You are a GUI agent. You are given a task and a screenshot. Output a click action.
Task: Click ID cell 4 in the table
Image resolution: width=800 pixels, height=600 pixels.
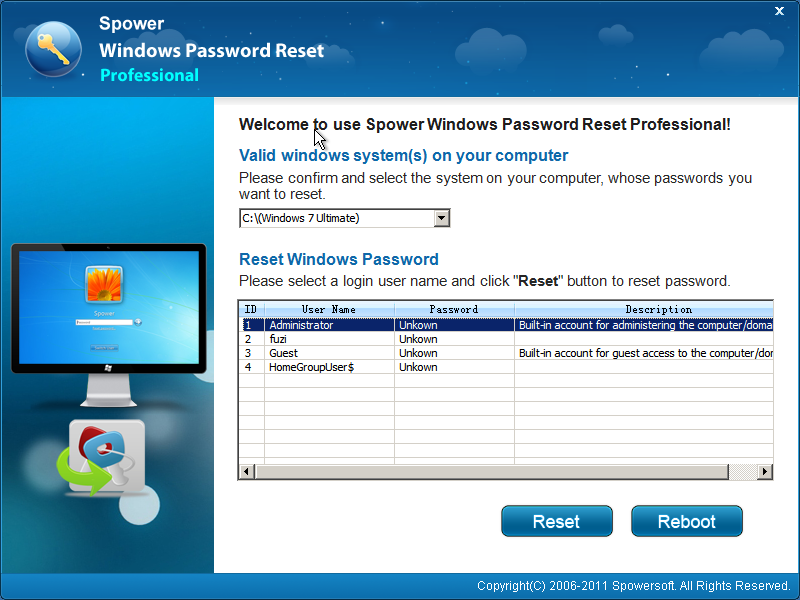[252, 367]
